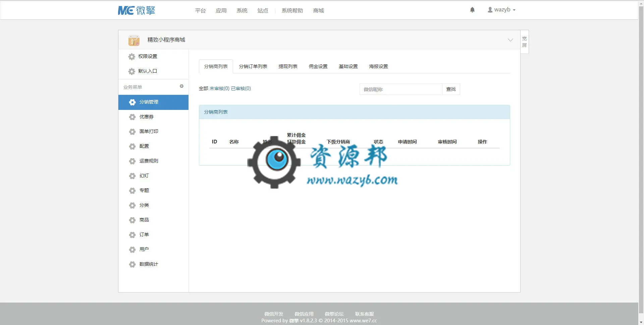
Task: Switch to the 分销商列表 tab
Action: (216, 66)
